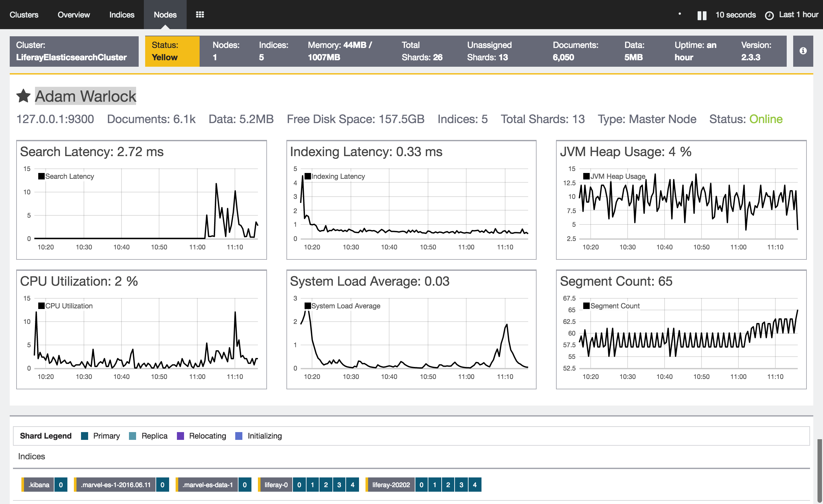Click the Indices section heading below legend
This screenshot has height=504, width=823.
click(31, 456)
